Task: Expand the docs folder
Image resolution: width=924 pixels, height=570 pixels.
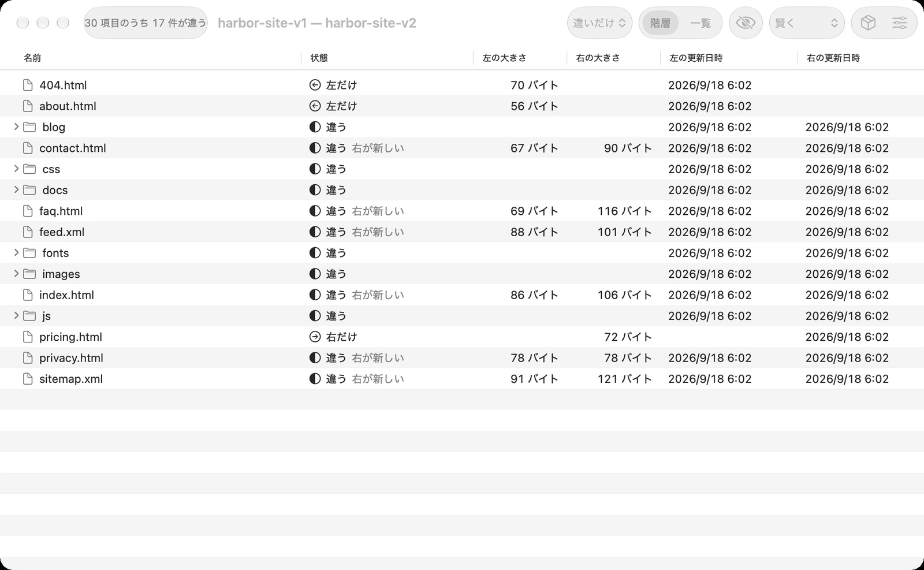Action: 16,190
